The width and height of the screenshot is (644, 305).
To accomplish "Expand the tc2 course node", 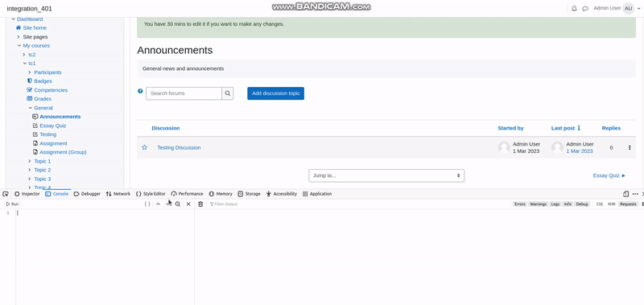I will click(x=24, y=55).
